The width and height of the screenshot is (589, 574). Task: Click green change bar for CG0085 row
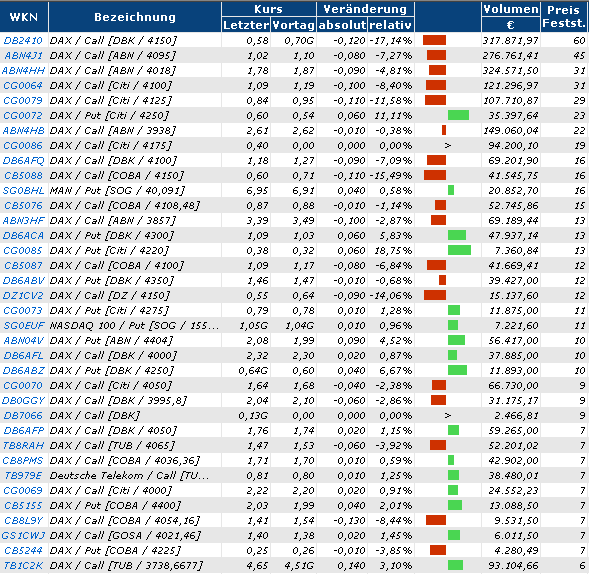click(x=459, y=250)
